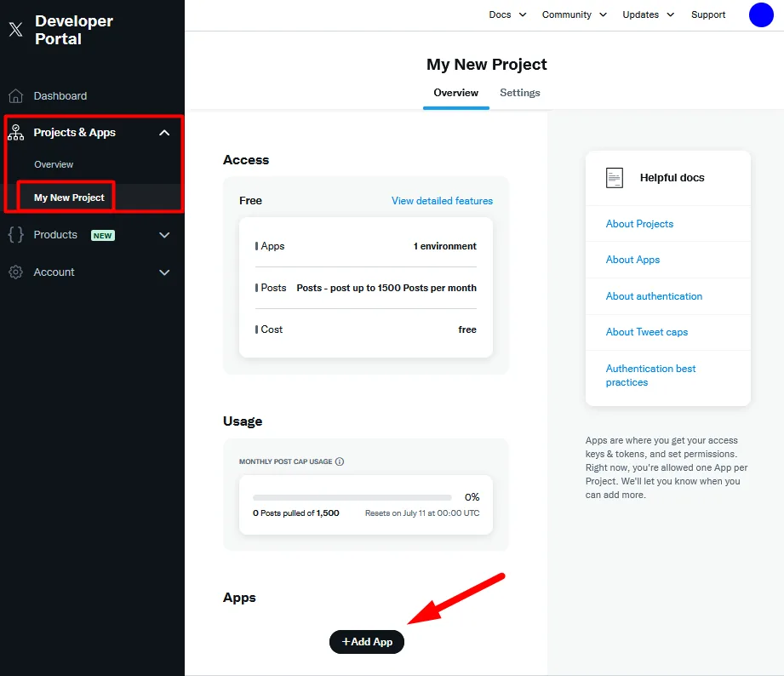Viewport: 784px width, 676px height.
Task: Switch to the Overview tab
Action: pyautogui.click(x=455, y=93)
